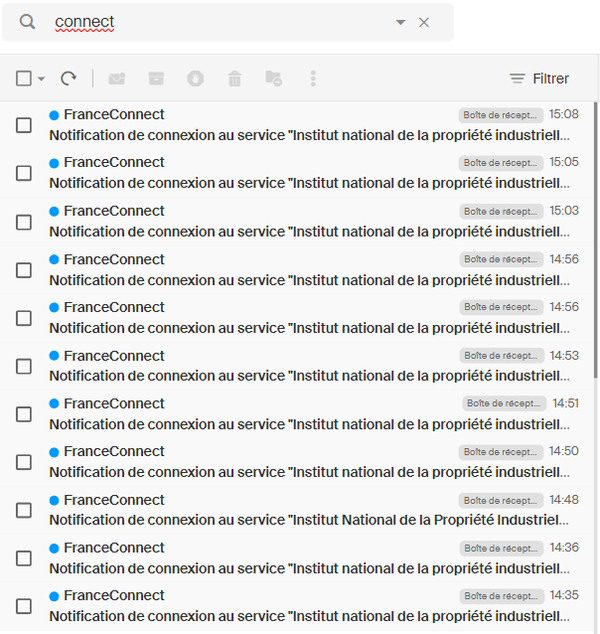This screenshot has width=600, height=634.
Task: Click the move to folder icon
Action: pos(274,78)
